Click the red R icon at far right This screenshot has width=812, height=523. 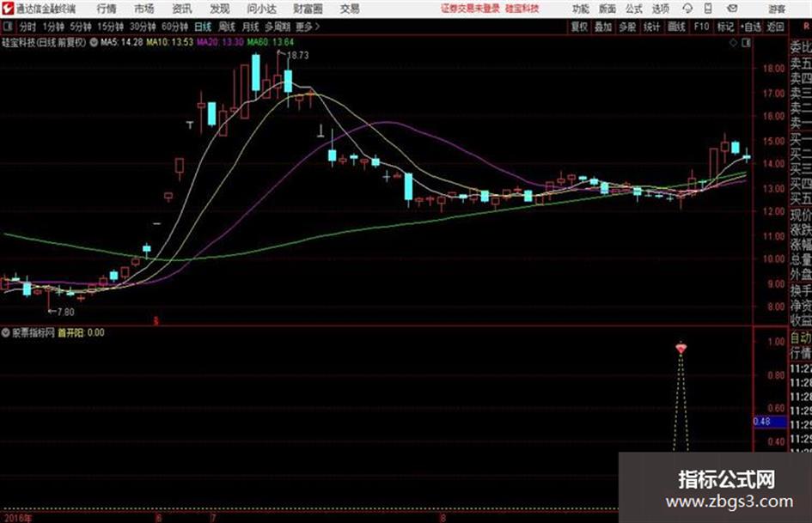coord(806,27)
